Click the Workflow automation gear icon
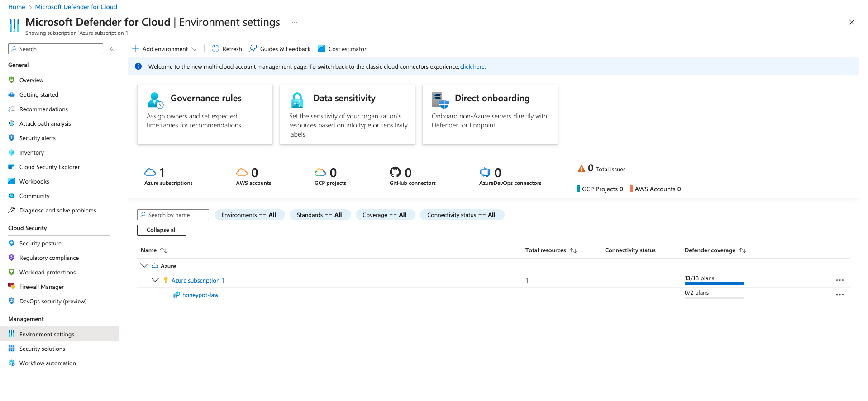This screenshot has height=401, width=868. (x=12, y=363)
